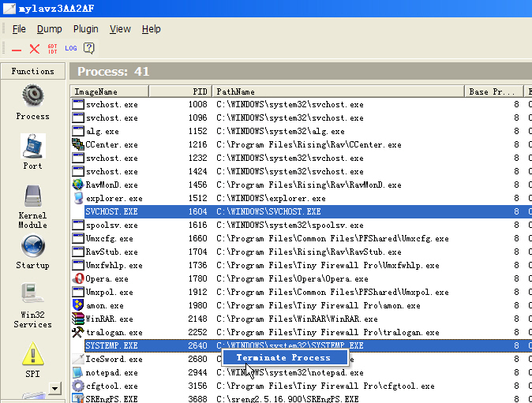Sort by Base Pr... column header
This screenshot has width=532, height=403.
[493, 91]
